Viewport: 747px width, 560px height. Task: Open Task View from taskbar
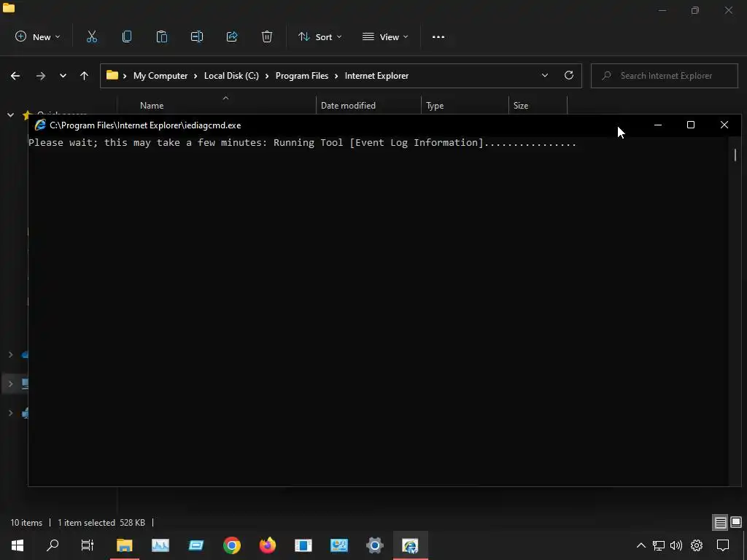pos(88,545)
